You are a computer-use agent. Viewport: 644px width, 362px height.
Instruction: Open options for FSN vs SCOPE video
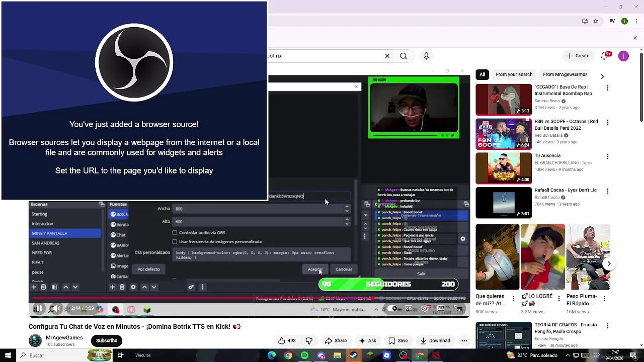(608, 122)
